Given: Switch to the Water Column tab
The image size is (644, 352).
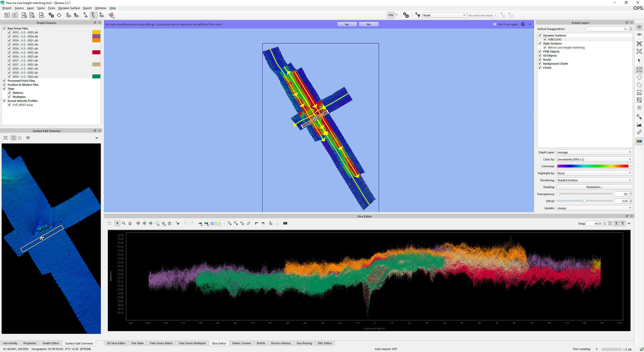Looking at the screenshot, I should click(x=241, y=343).
